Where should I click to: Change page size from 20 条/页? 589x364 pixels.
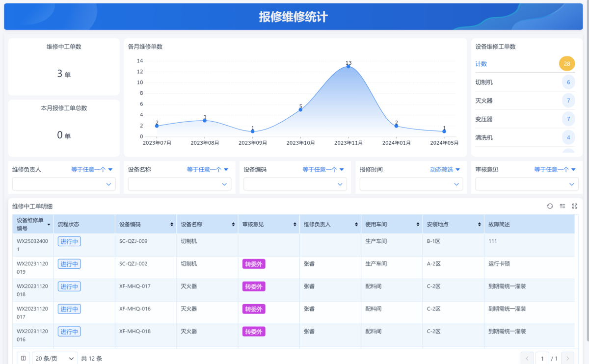(55, 359)
